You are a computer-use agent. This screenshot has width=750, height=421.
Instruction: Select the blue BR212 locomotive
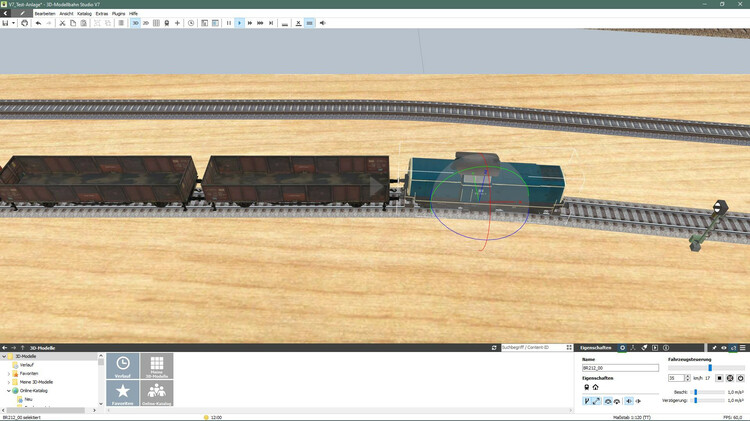[485, 184]
